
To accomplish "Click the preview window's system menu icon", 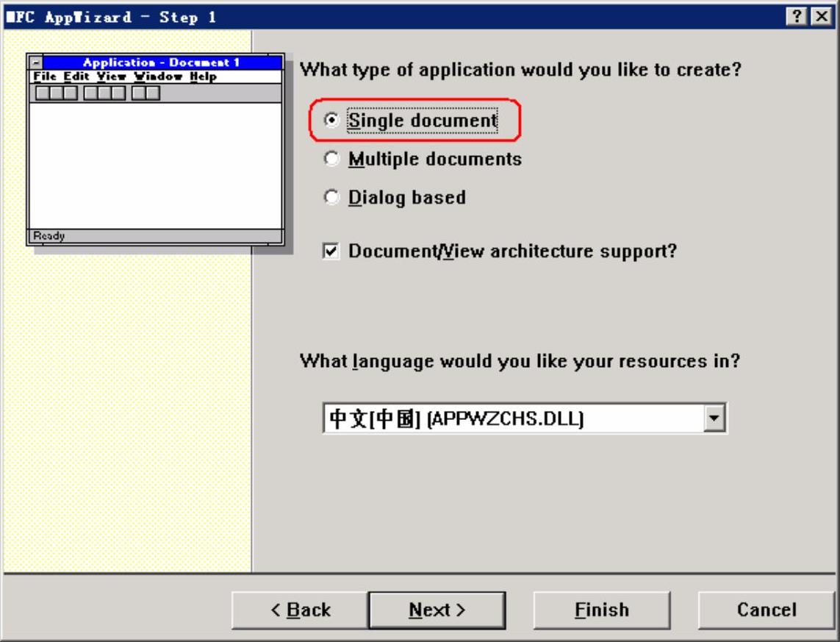I will [36, 63].
